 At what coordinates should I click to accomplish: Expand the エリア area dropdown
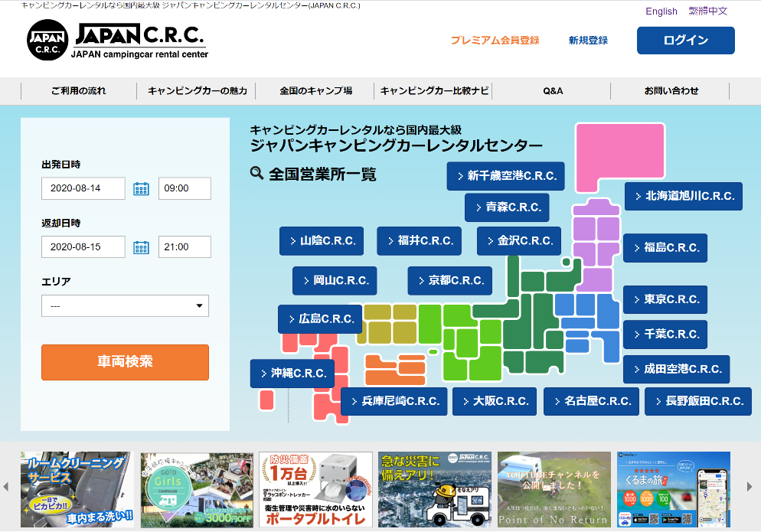point(125,305)
